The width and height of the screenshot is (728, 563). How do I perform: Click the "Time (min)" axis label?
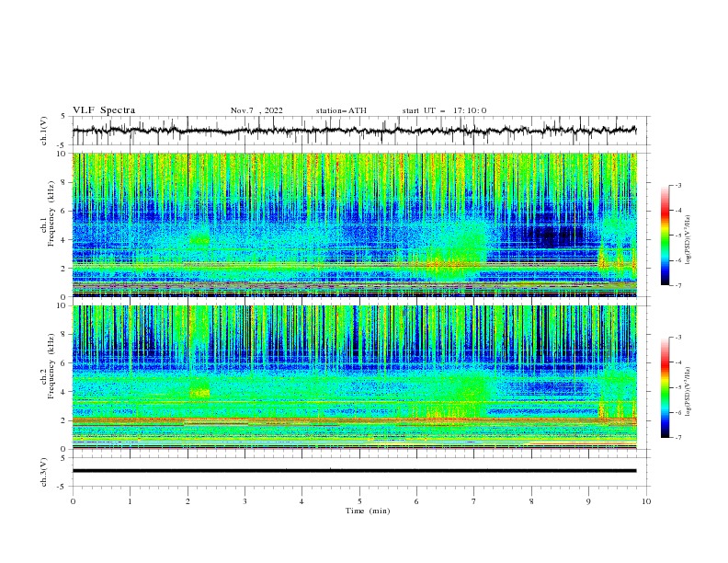point(368,511)
